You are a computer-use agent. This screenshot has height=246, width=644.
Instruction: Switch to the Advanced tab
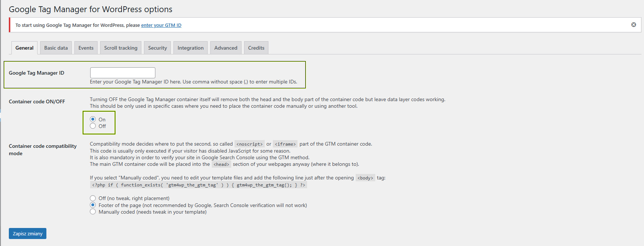point(226,48)
